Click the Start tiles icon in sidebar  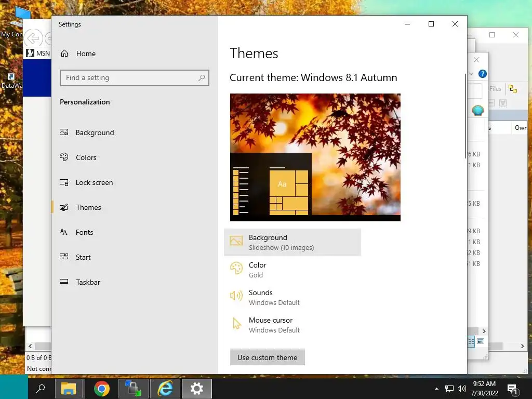click(64, 257)
